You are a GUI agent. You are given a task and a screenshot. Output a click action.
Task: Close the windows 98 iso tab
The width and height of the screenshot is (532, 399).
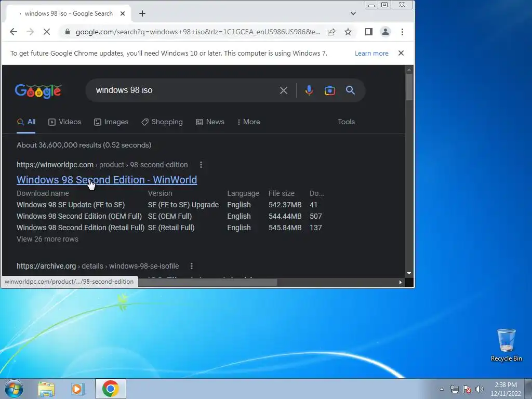[123, 14]
